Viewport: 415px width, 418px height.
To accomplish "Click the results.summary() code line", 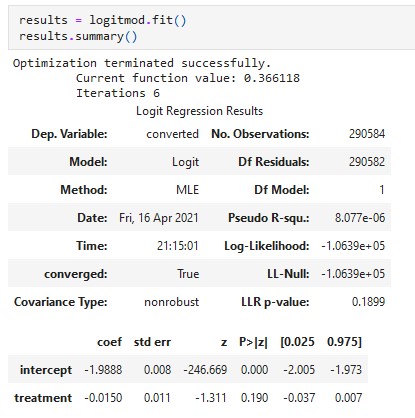I will [x=78, y=36].
